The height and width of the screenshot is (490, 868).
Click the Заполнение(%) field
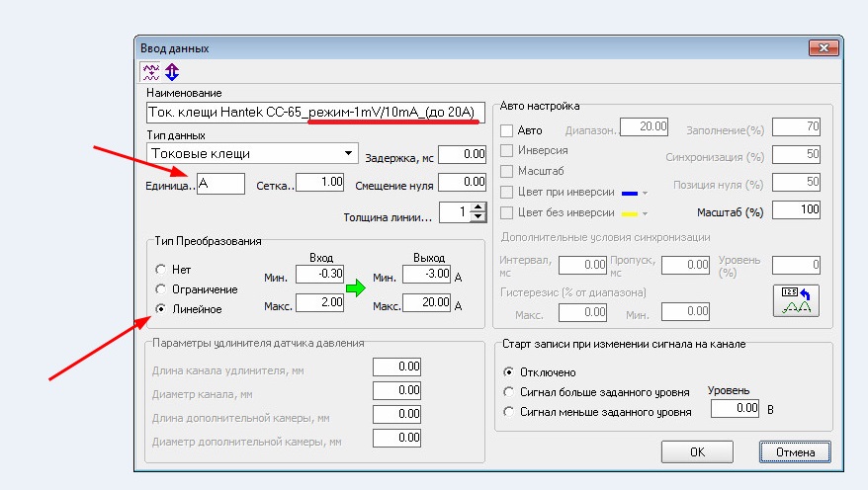coord(796,126)
